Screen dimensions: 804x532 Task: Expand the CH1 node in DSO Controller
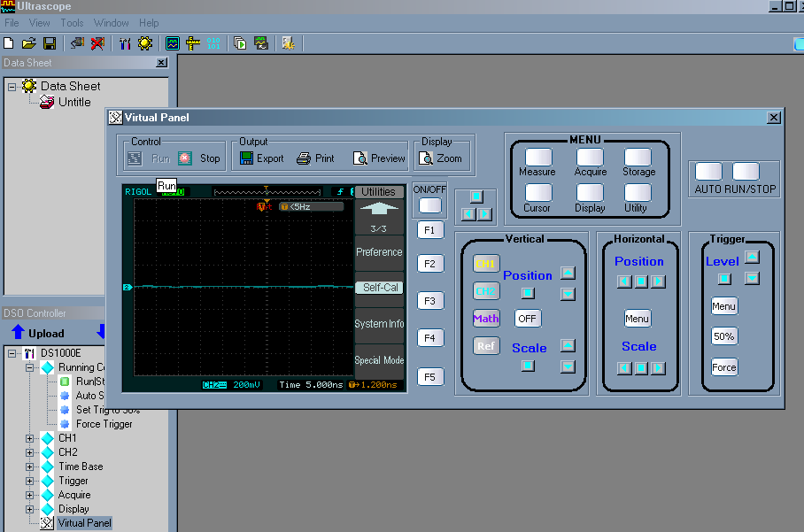(x=30, y=438)
